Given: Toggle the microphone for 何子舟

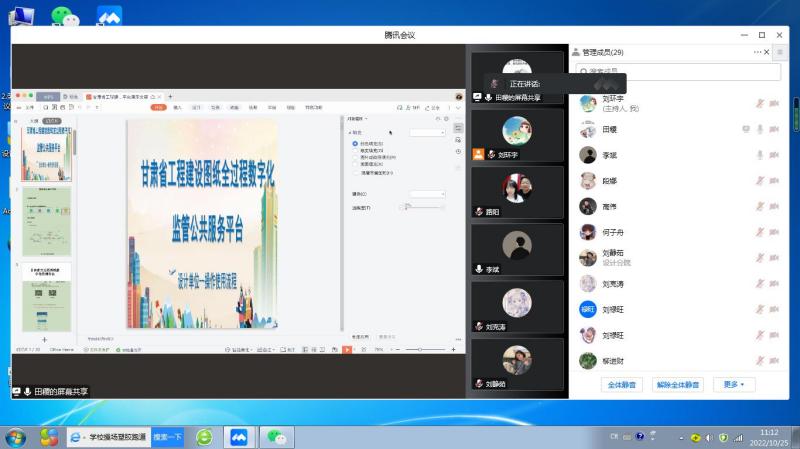Looking at the screenshot, I should (x=760, y=232).
